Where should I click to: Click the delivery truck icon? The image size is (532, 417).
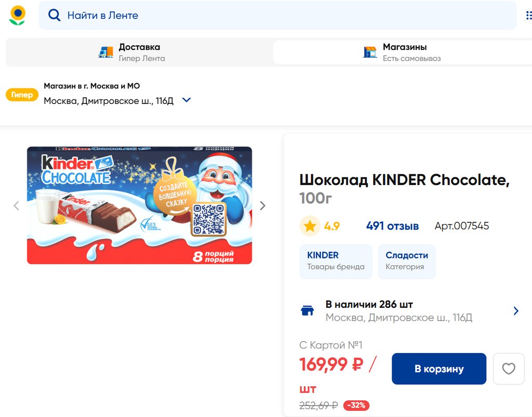click(105, 52)
